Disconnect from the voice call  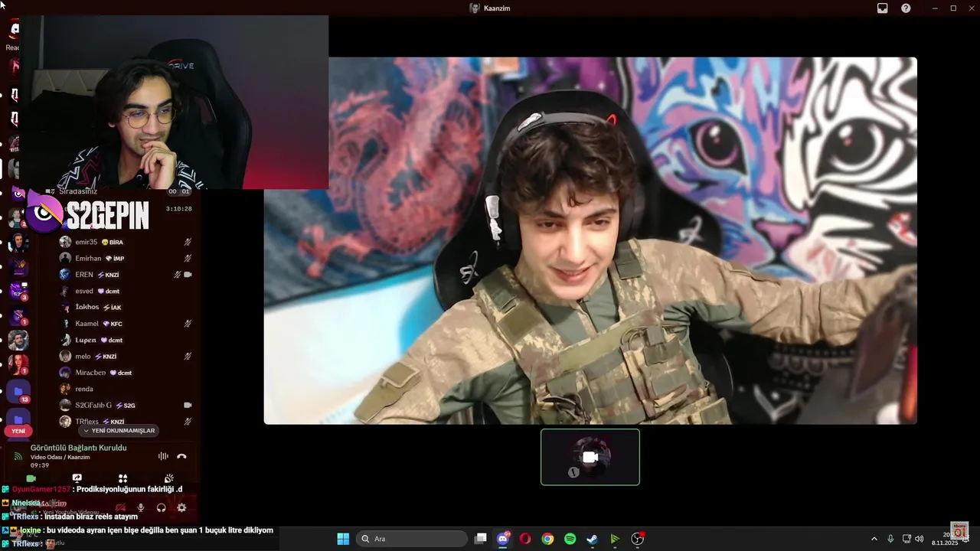(x=181, y=456)
